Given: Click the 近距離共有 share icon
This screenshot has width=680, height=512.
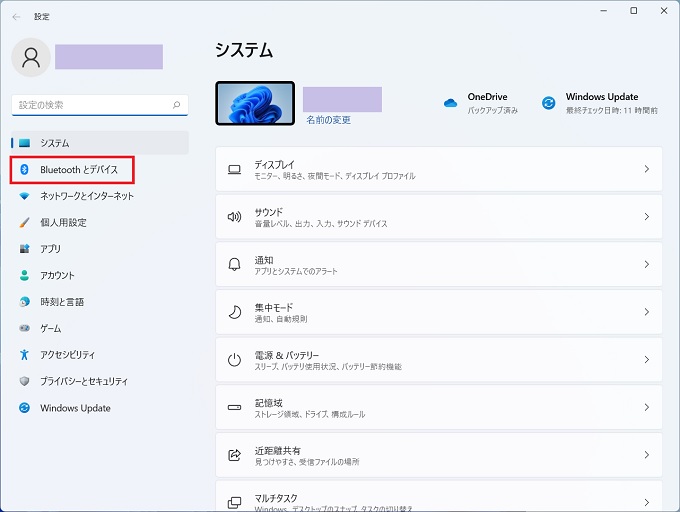Looking at the screenshot, I should click(x=235, y=455).
